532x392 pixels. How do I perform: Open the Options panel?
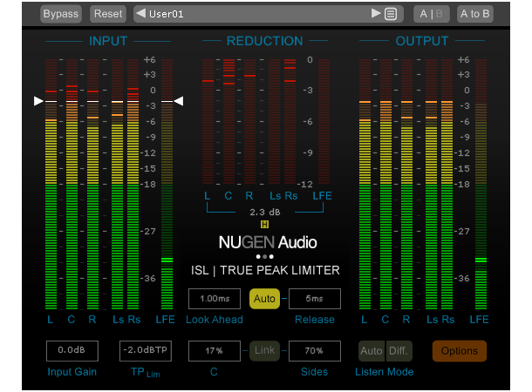460,351
